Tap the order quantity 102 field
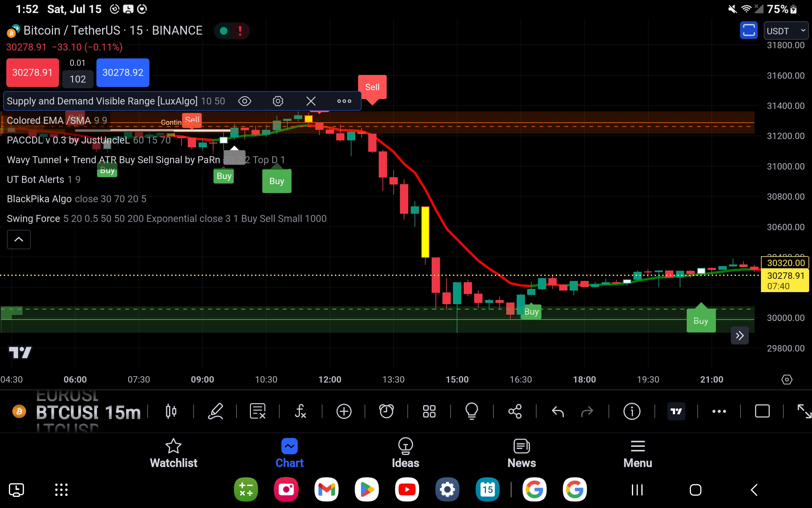Screen dimensions: 812x508 77,79
